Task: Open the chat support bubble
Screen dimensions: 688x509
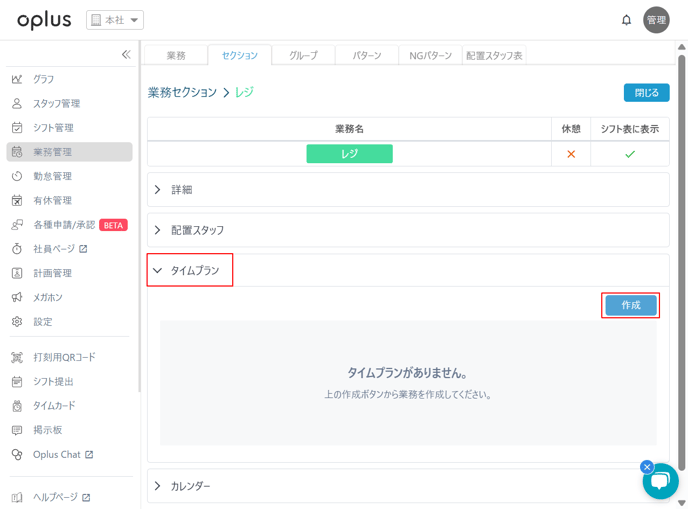Action: [x=660, y=482]
